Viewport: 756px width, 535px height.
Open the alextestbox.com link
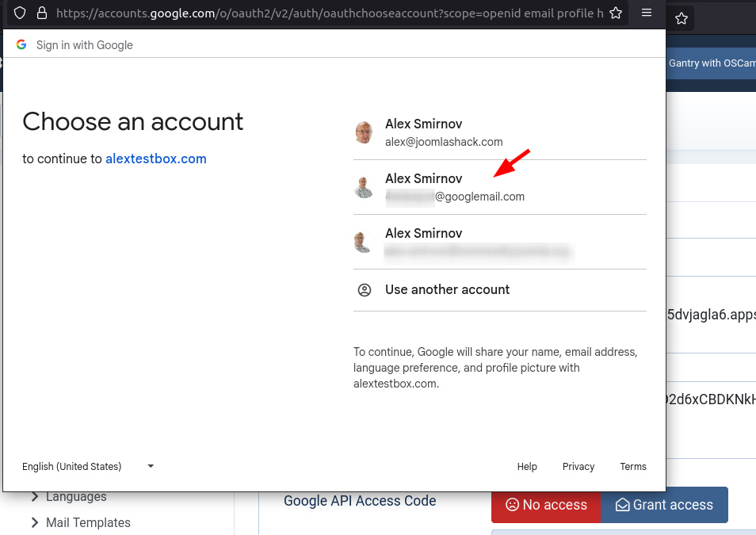click(x=156, y=159)
